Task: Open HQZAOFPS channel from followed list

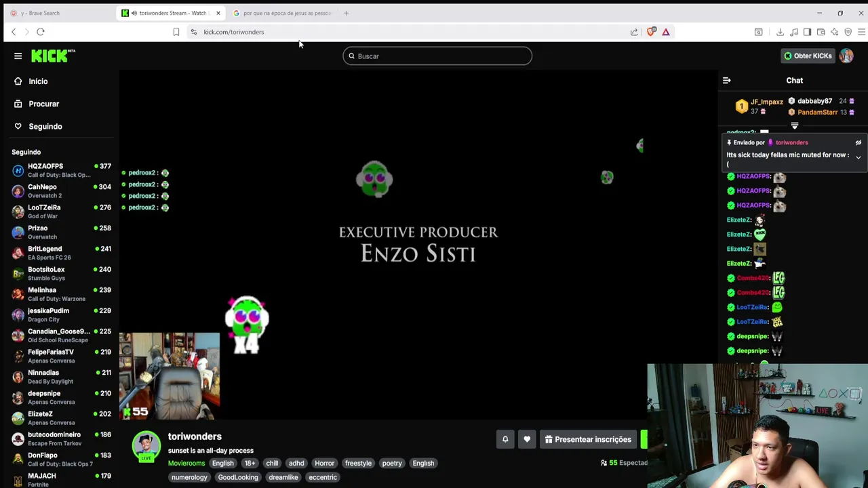Action: pos(61,170)
